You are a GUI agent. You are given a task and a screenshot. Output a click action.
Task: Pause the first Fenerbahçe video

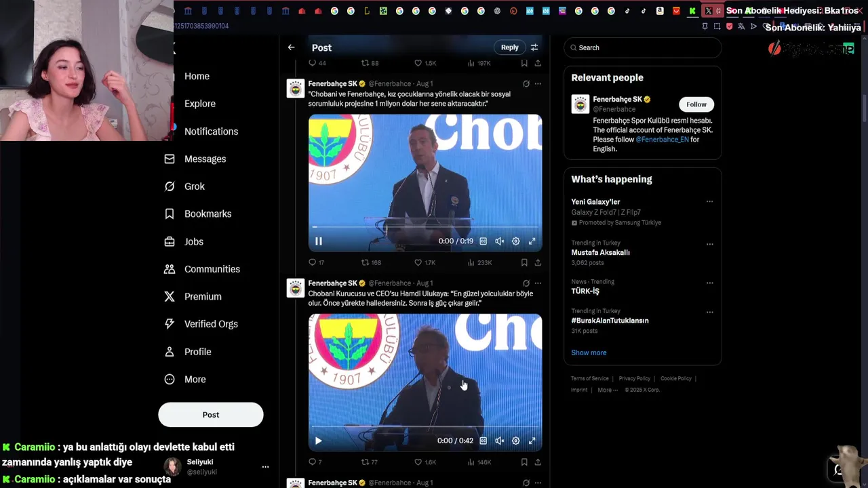point(318,241)
